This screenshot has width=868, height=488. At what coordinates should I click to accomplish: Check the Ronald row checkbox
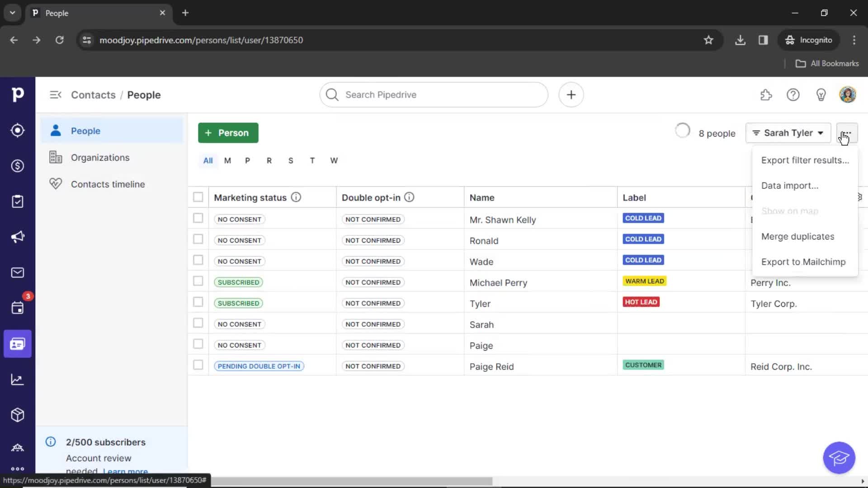tap(198, 239)
